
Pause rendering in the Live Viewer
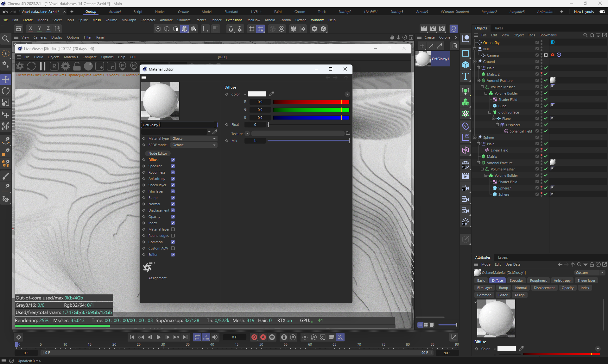click(x=43, y=66)
